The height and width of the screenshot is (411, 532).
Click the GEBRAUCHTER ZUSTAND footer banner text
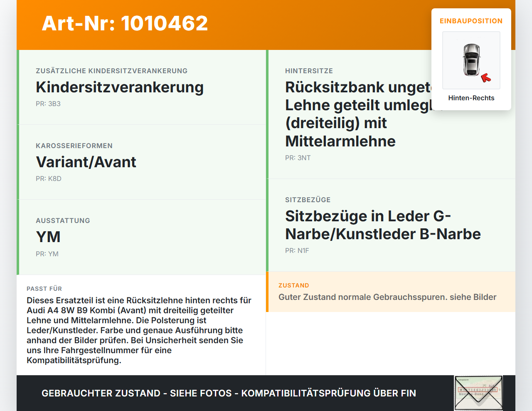point(229,393)
